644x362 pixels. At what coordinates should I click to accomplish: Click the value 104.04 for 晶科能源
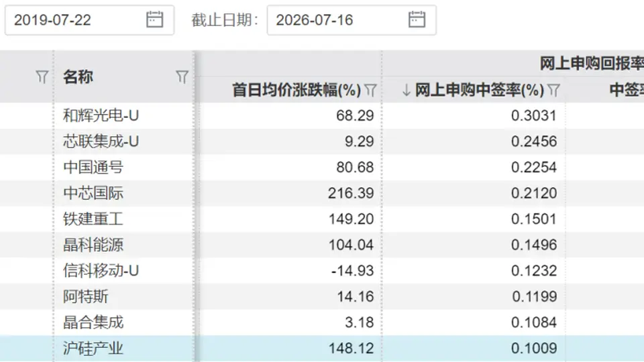(x=351, y=245)
